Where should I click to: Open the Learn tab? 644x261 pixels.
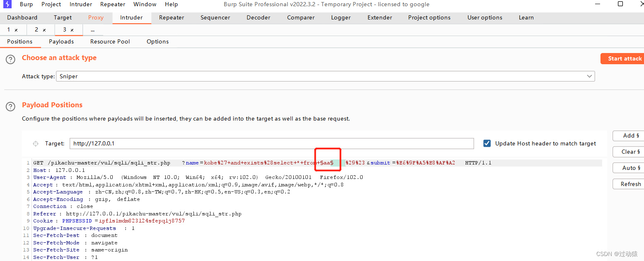coord(526,17)
